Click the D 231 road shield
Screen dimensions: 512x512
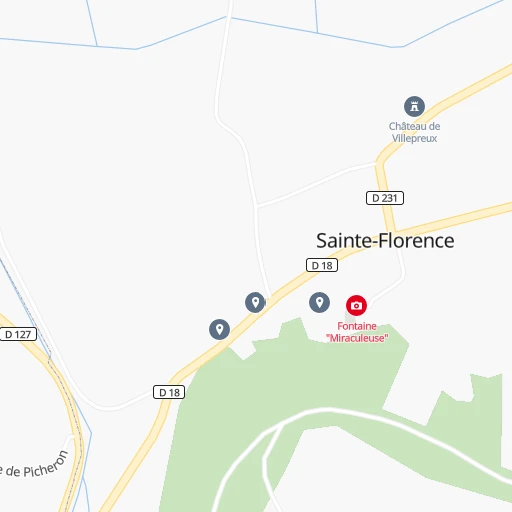(385, 198)
